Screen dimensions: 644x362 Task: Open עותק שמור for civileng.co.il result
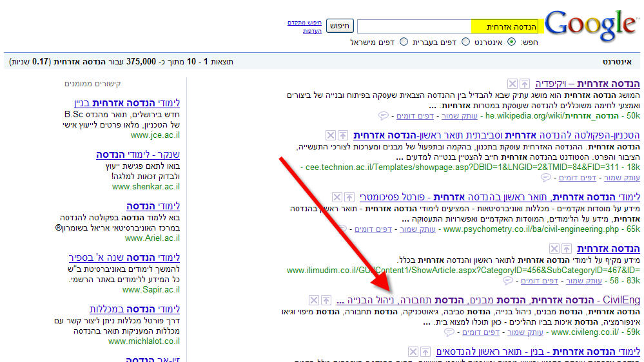525,332
